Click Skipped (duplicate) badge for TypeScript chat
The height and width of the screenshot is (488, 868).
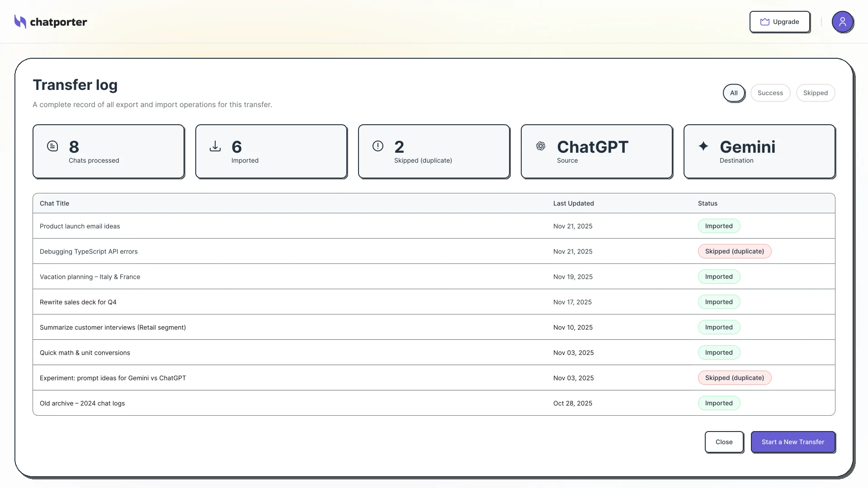point(734,251)
